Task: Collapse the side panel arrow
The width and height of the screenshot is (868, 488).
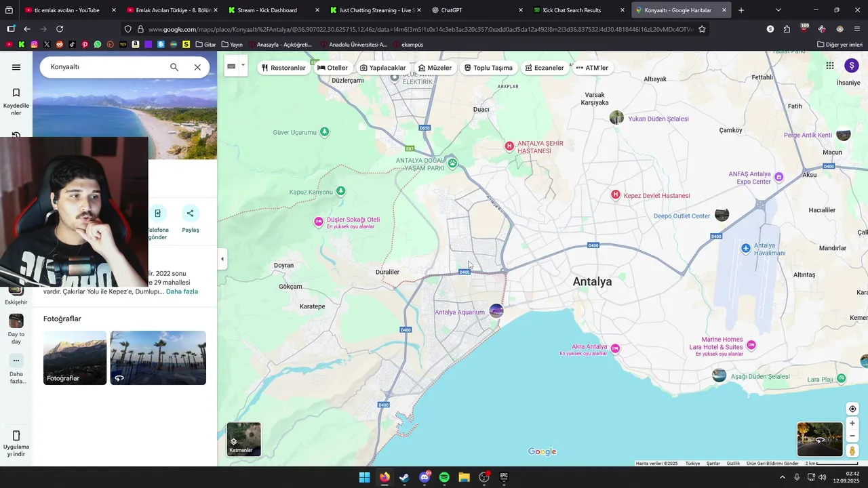Action: [222, 259]
